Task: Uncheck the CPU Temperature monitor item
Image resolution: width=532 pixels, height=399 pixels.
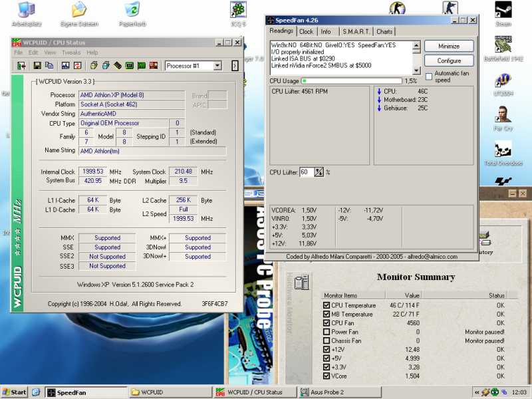Action: pos(327,305)
